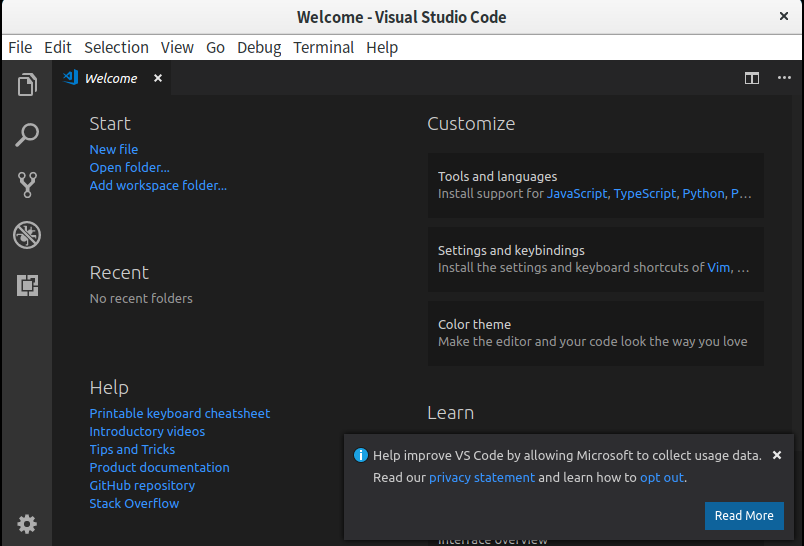The image size is (804, 546).
Task: Open the Search view icon
Action: tap(27, 135)
